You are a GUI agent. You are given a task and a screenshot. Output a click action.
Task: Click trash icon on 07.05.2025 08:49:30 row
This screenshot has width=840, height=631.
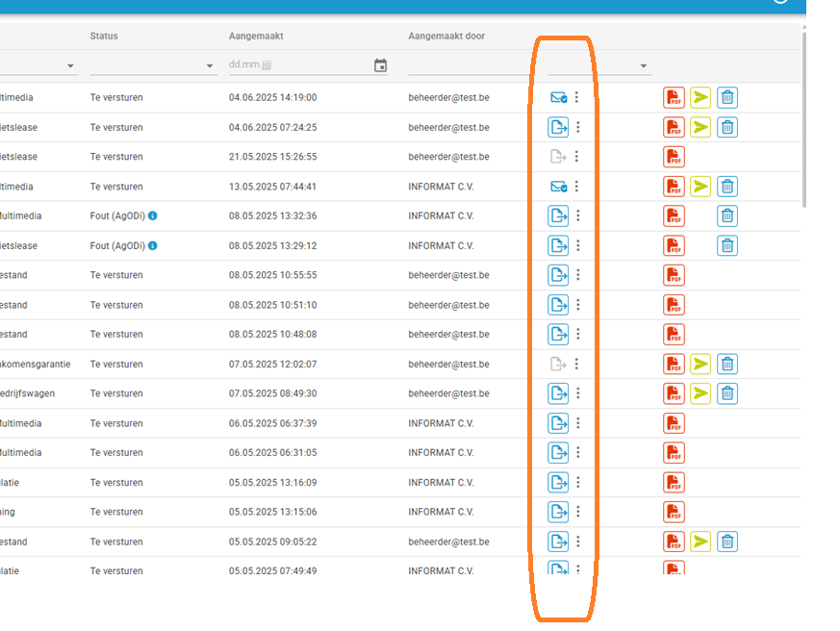[727, 393]
